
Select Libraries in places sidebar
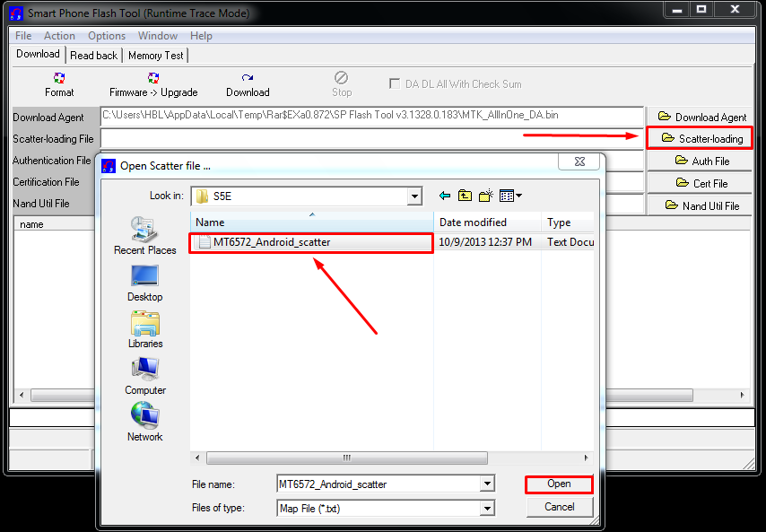pos(145,330)
